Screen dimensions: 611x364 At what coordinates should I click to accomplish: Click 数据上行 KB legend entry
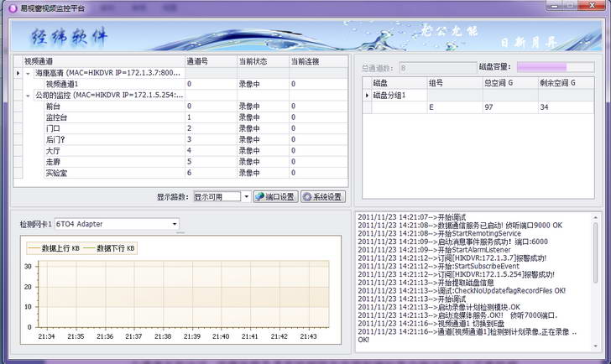54,248
